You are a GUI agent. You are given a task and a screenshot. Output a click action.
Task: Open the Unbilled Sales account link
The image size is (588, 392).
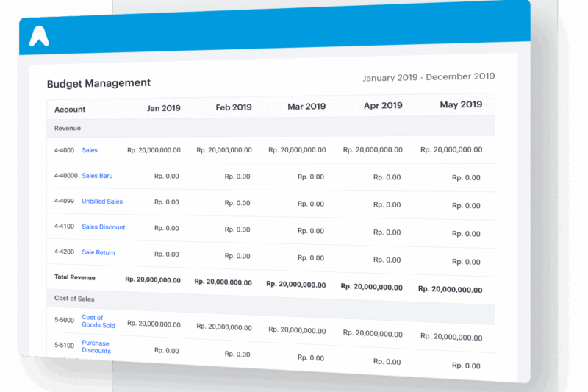pyautogui.click(x=102, y=202)
